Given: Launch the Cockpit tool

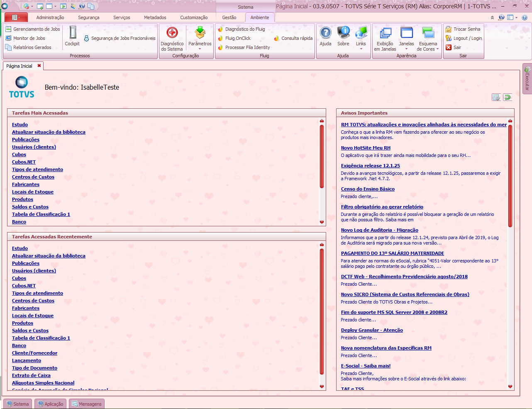Looking at the screenshot, I should point(72,36).
